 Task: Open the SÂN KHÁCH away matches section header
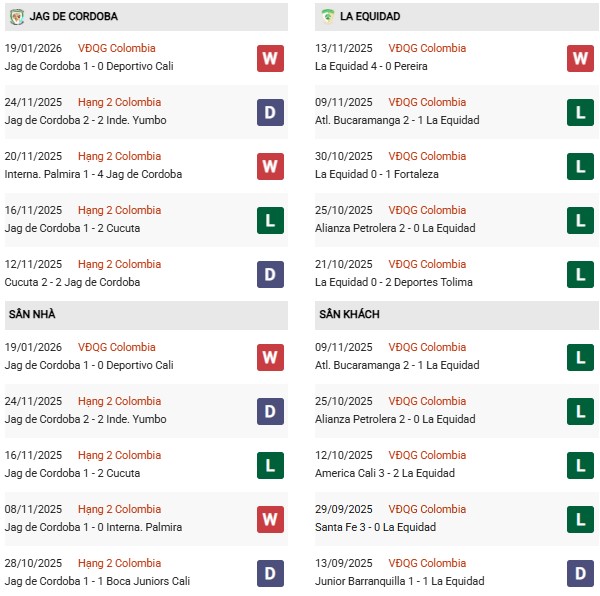pyautogui.click(x=349, y=314)
